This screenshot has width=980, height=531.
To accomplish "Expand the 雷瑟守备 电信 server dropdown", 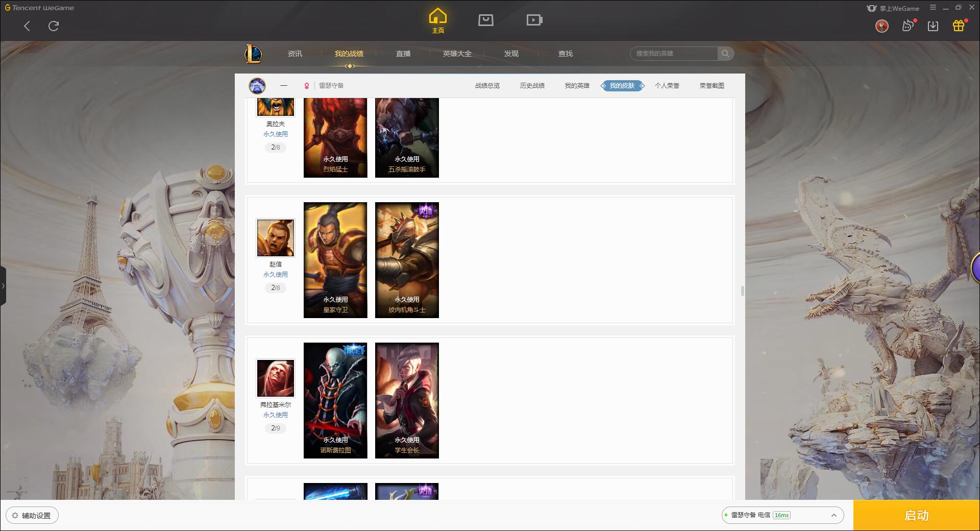I will 782,515.
